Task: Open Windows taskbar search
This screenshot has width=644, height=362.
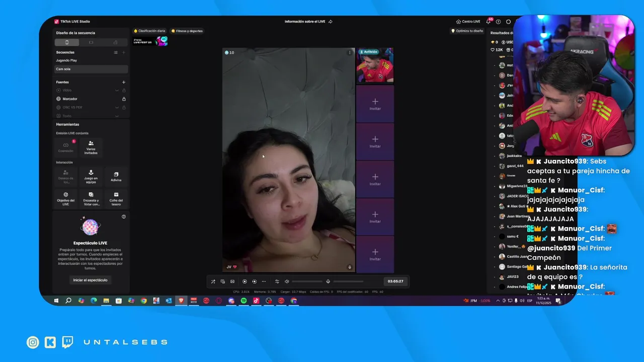Action: 68,301
